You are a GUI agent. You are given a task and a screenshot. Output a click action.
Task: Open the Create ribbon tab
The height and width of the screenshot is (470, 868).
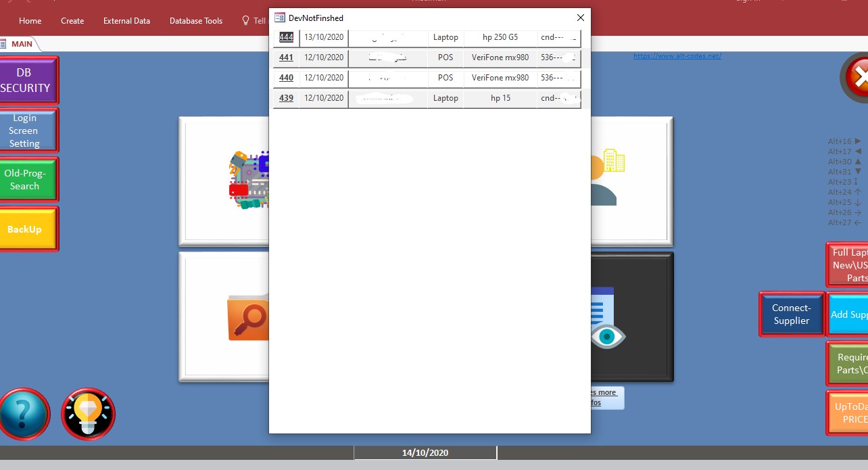click(x=72, y=21)
